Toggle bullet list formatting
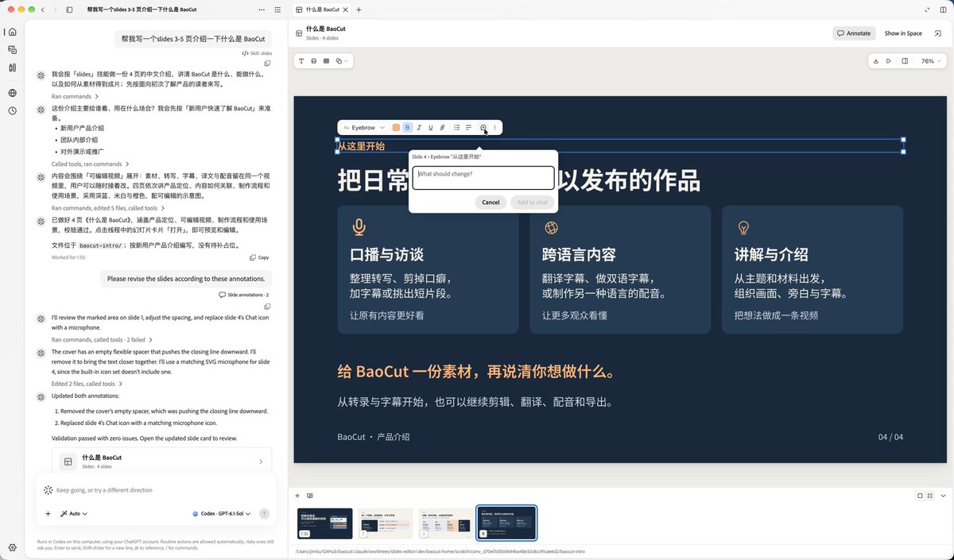954x560 pixels. click(457, 127)
